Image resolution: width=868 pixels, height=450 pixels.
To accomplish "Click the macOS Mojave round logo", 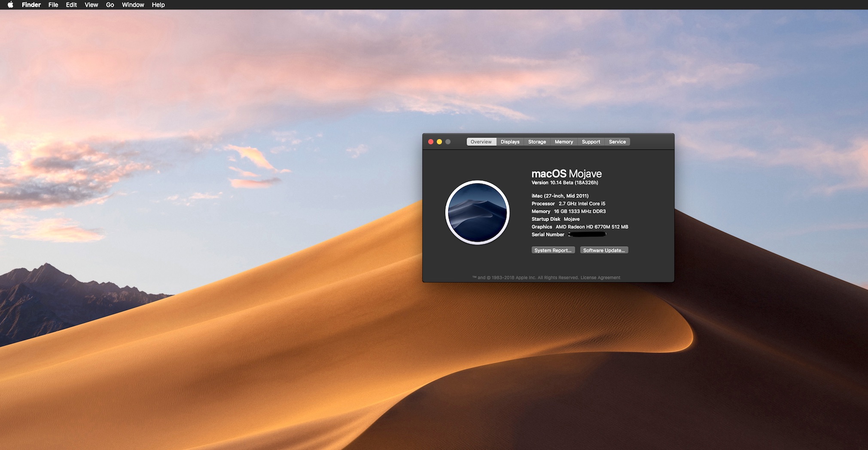I will click(x=477, y=212).
